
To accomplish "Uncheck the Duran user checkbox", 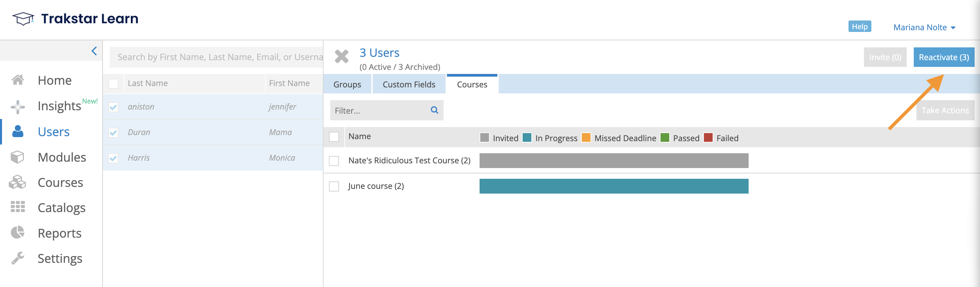I will (x=113, y=132).
